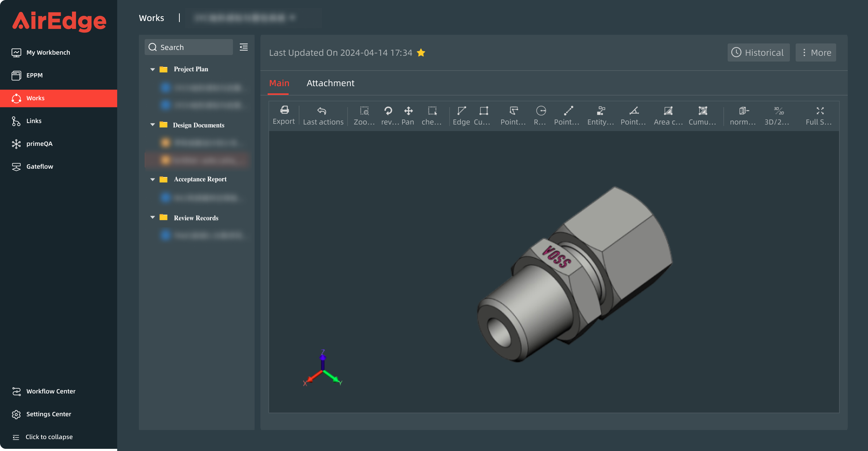Screen dimensions: 868x451
Task: Activate the Pan tool
Action: (409, 114)
